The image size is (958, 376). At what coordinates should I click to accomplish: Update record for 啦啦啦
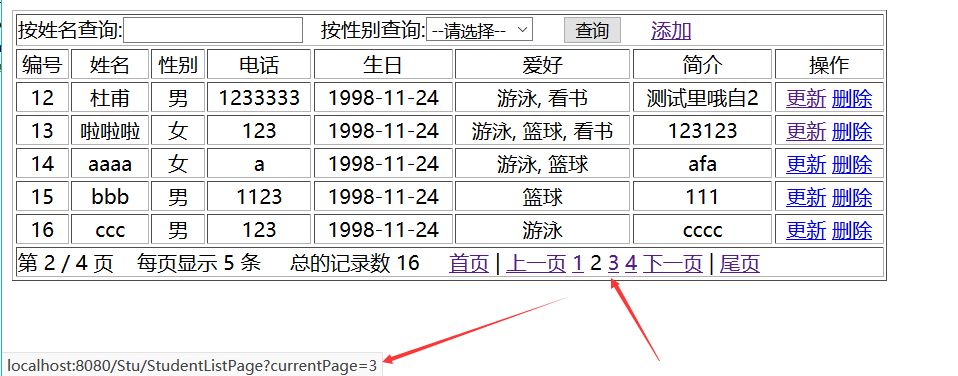coord(806,131)
